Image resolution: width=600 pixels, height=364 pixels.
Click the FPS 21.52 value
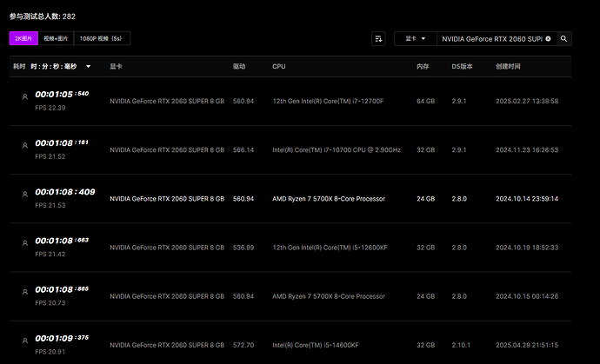point(50,156)
